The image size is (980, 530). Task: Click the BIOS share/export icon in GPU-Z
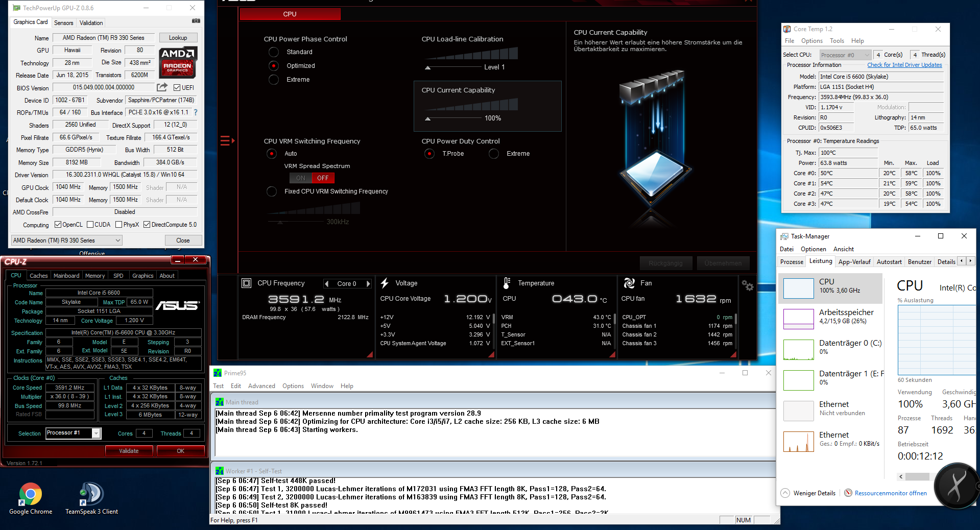(162, 87)
